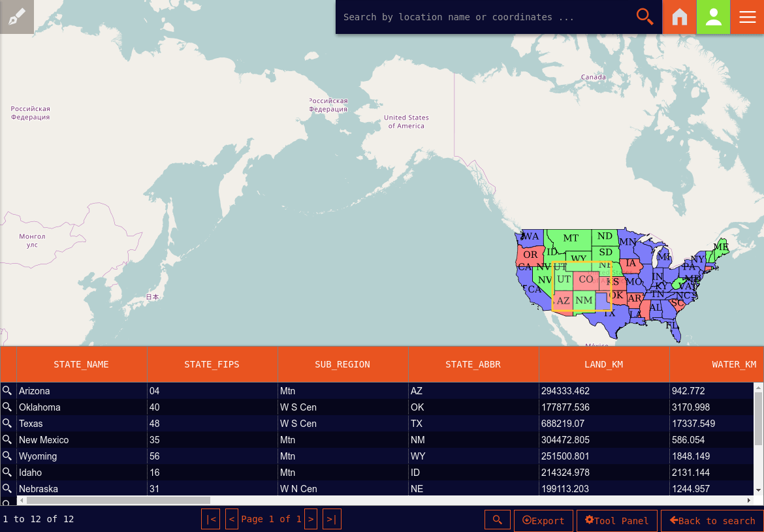Go to the first page of results
Image resolution: width=764 pixels, height=532 pixels.
pyautogui.click(x=210, y=520)
